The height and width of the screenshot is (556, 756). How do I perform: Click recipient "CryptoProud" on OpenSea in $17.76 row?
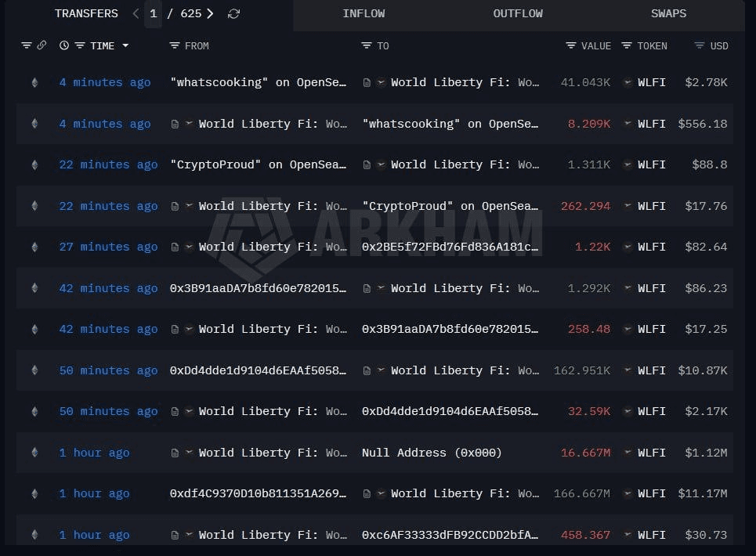pyautogui.click(x=450, y=206)
